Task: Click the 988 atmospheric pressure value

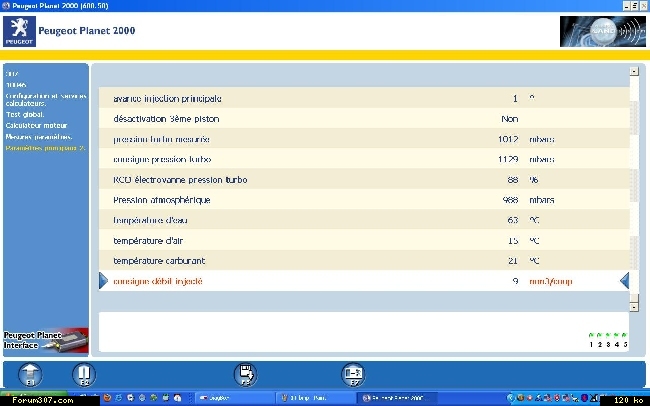Action: coord(510,200)
